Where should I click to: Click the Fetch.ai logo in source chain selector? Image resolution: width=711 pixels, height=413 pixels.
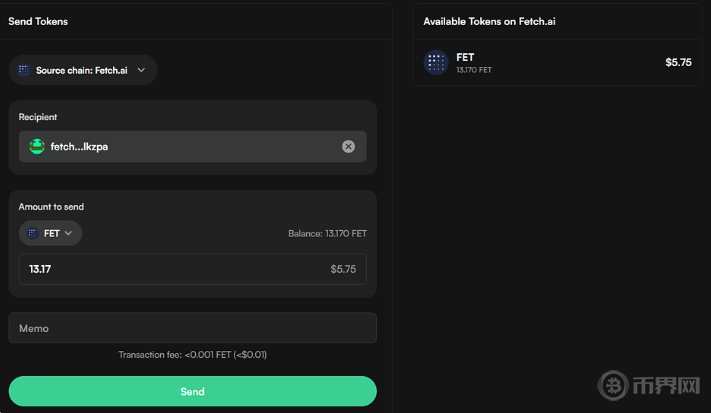pos(24,70)
